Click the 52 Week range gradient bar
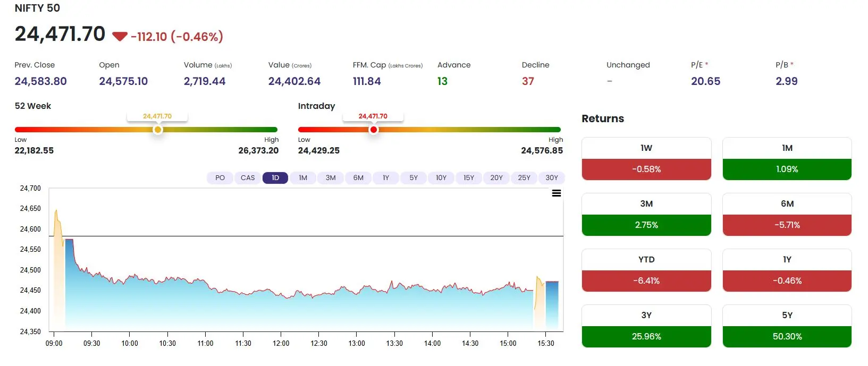The height and width of the screenshot is (366, 868). [x=146, y=130]
